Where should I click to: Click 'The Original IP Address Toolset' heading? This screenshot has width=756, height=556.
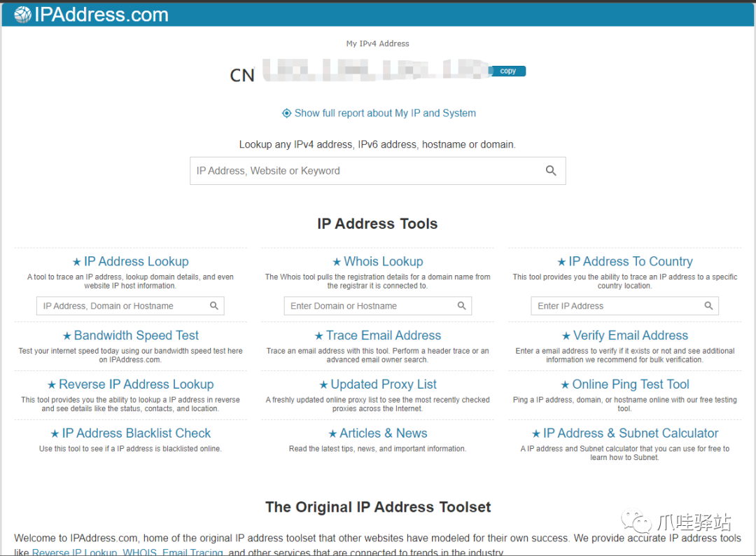coord(378,507)
